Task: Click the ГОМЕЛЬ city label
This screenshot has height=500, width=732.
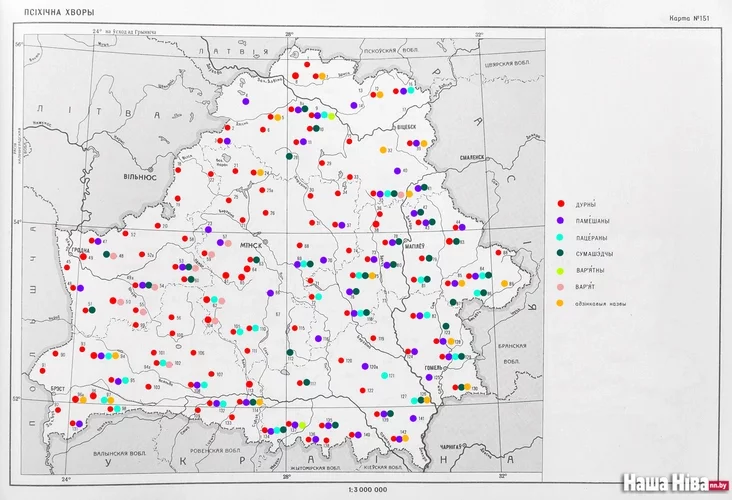Action: point(431,367)
